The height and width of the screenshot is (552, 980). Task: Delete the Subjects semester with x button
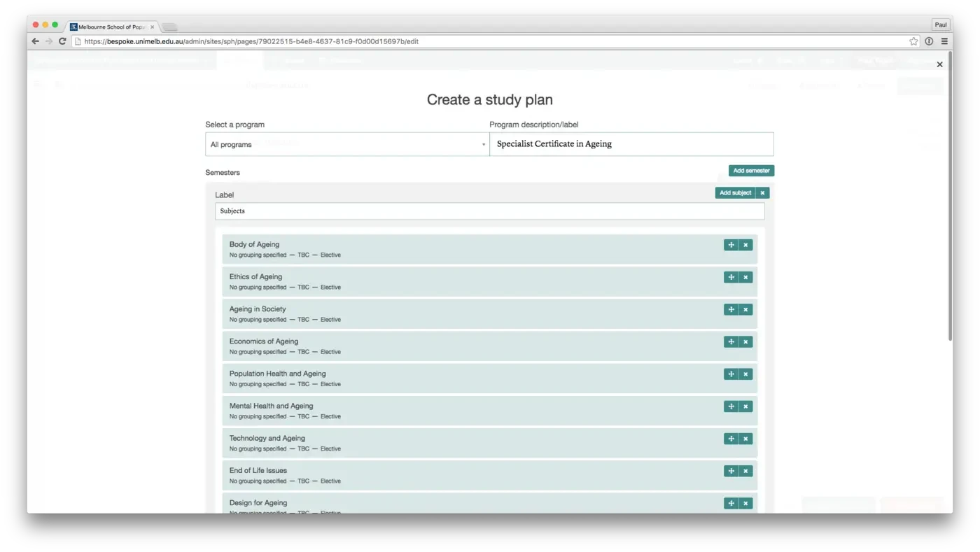tap(762, 192)
